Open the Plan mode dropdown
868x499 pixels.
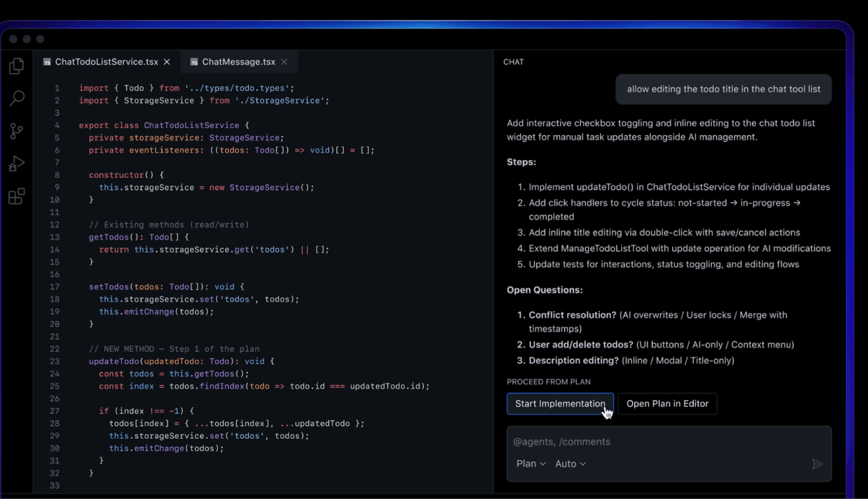click(x=526, y=463)
